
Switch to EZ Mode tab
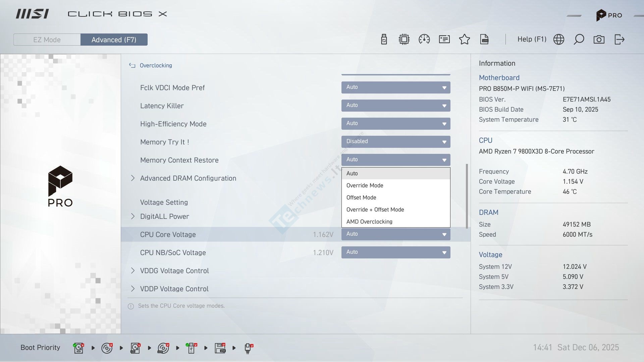pyautogui.click(x=47, y=40)
